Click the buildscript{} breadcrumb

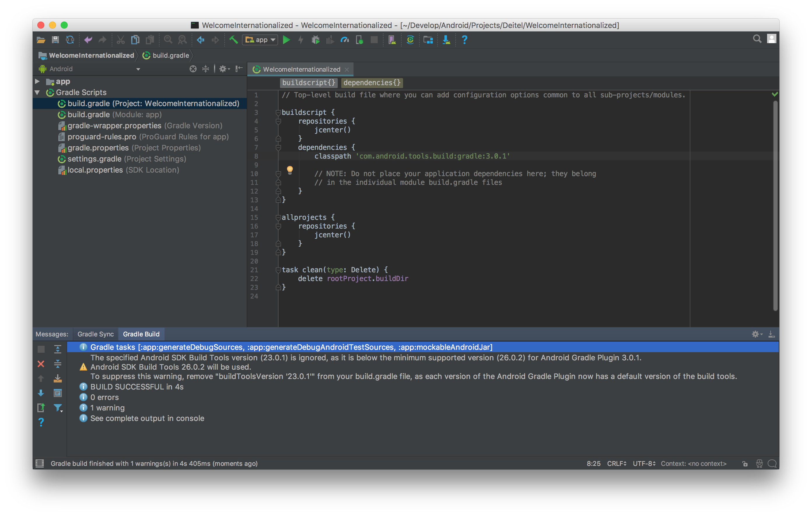309,83
